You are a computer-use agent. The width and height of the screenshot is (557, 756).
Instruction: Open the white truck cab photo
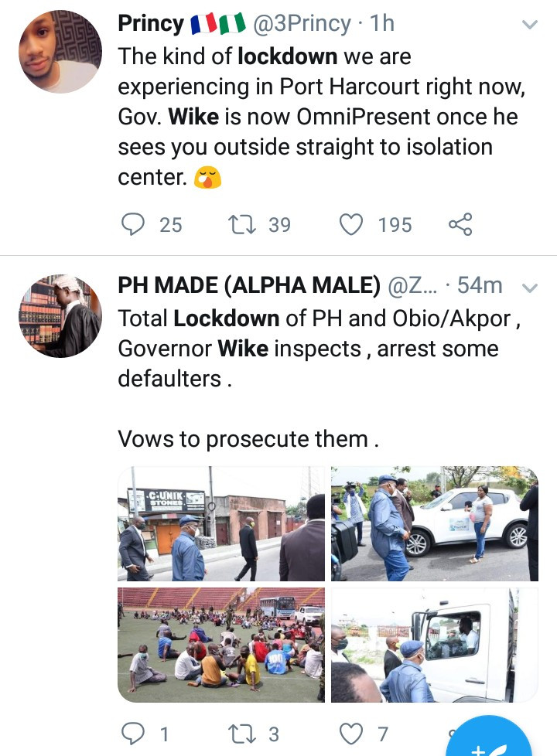pyautogui.click(x=434, y=645)
